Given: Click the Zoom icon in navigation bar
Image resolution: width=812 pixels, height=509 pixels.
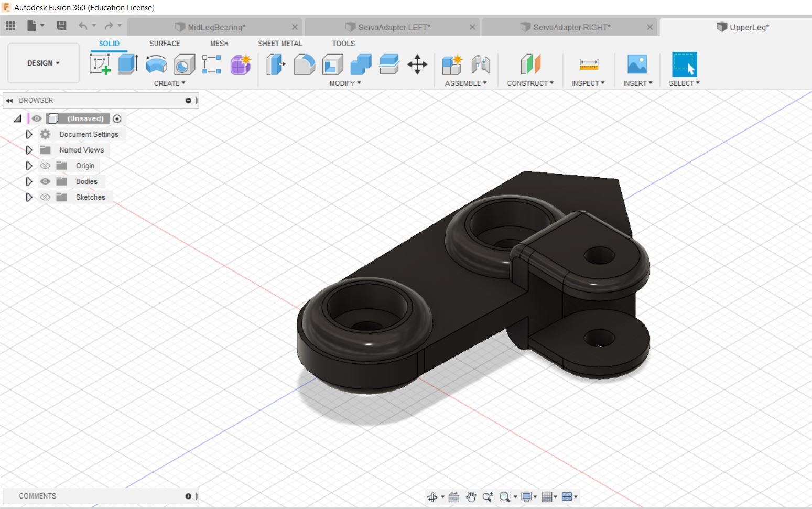Looking at the screenshot, I should [x=488, y=497].
